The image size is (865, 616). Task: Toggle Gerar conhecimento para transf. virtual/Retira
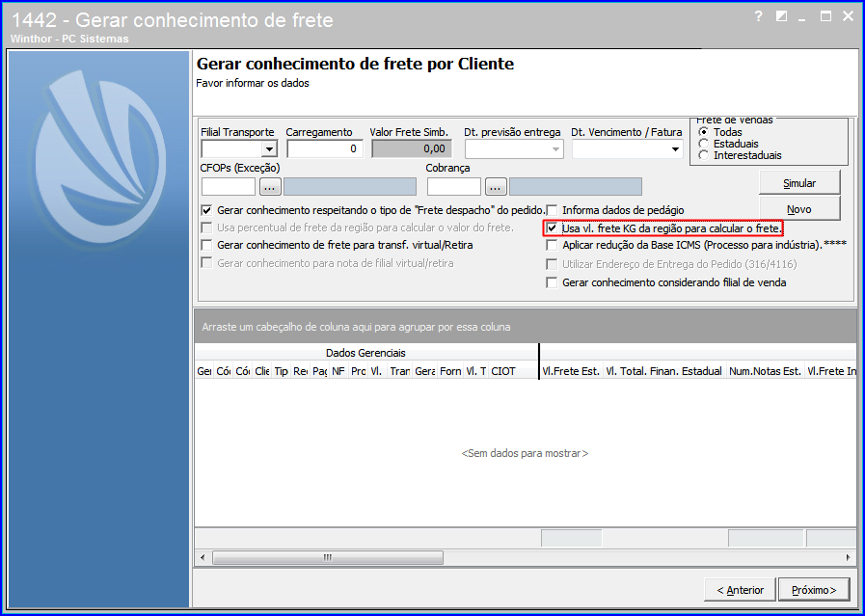(207, 245)
